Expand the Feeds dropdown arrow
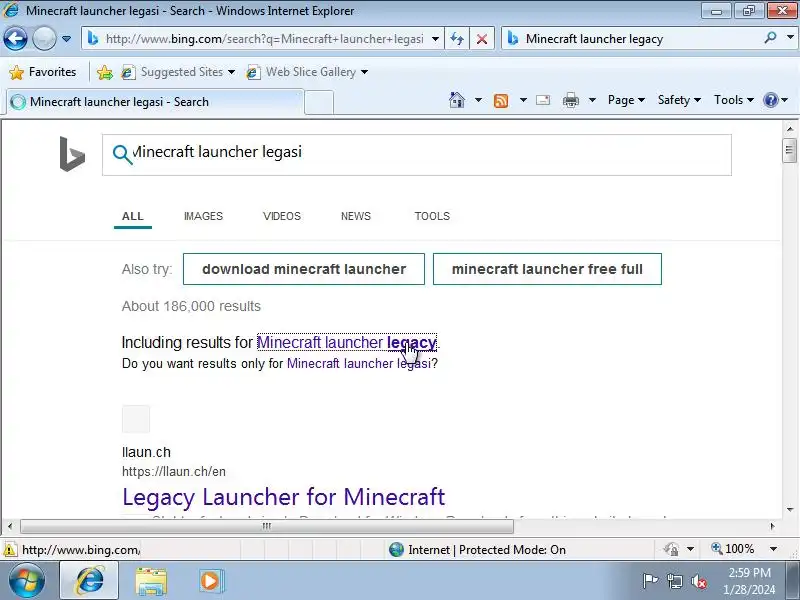Image resolution: width=800 pixels, height=600 pixels. pos(523,100)
